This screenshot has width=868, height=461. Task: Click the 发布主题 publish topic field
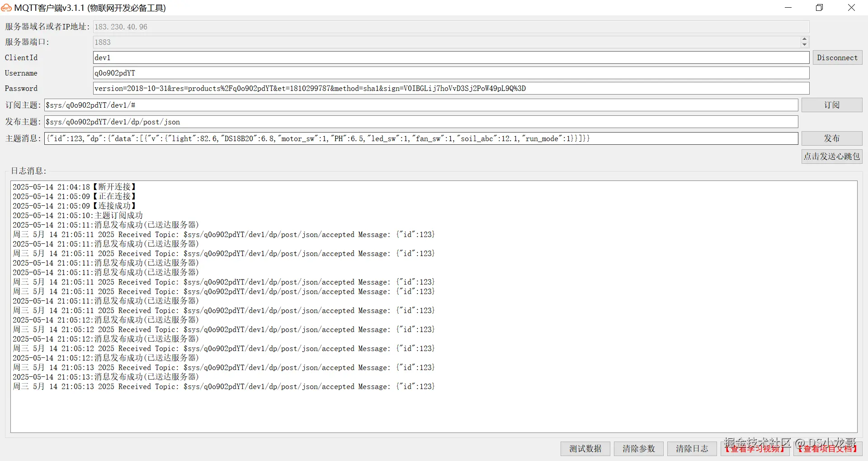pos(421,122)
